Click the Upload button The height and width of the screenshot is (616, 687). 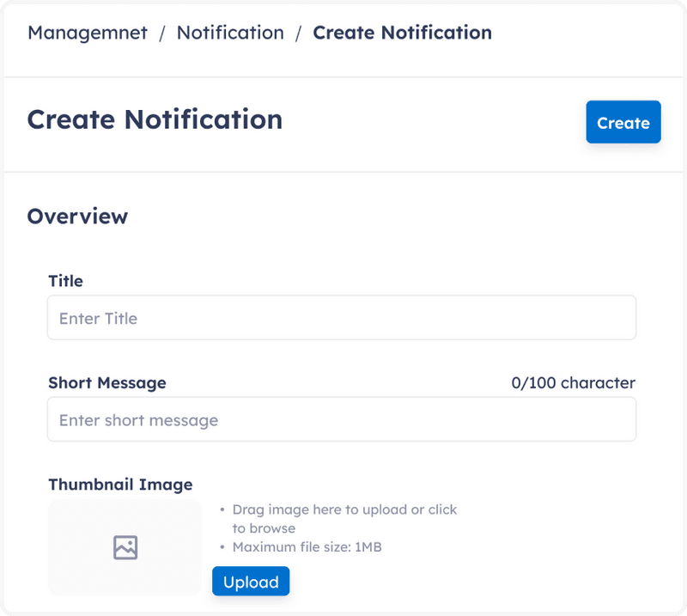click(x=251, y=582)
